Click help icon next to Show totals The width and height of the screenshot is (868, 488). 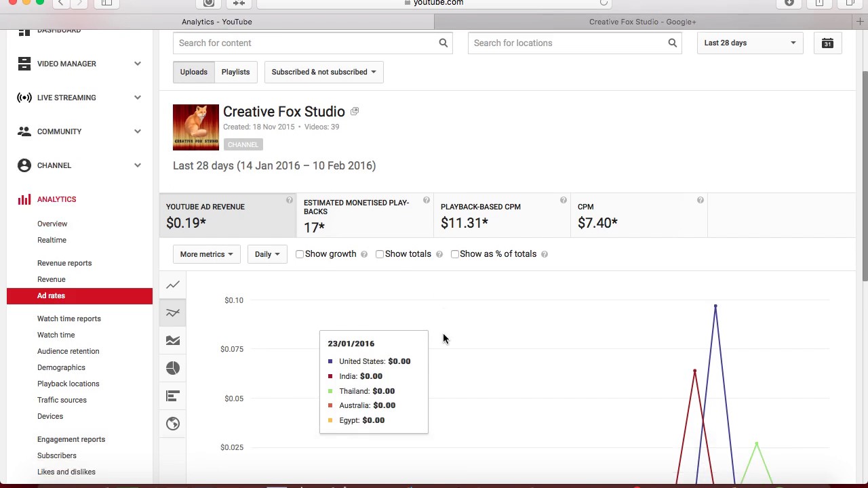point(439,254)
